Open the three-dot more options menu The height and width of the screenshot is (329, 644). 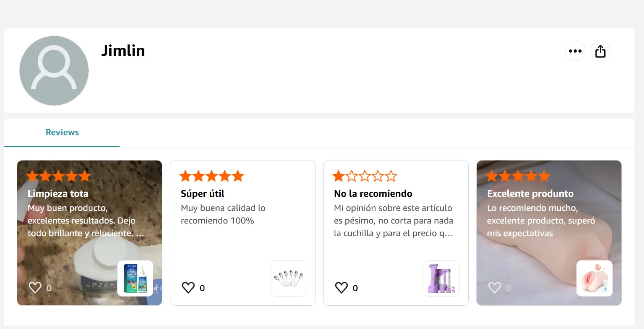[x=575, y=51]
